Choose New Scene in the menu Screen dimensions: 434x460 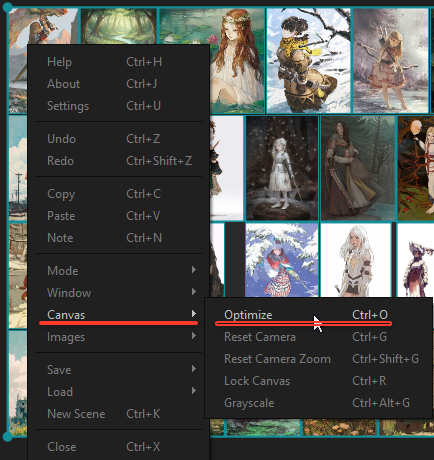pos(119,414)
